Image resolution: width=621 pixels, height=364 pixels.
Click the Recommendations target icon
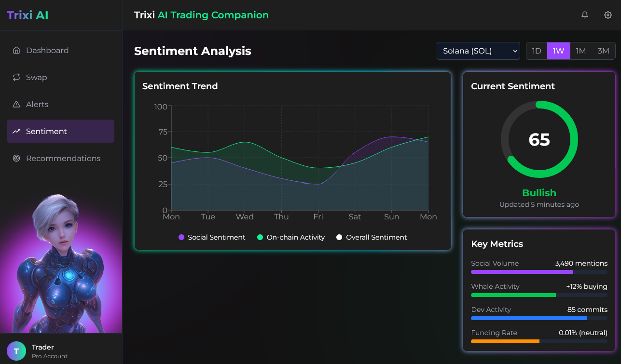[16, 158]
